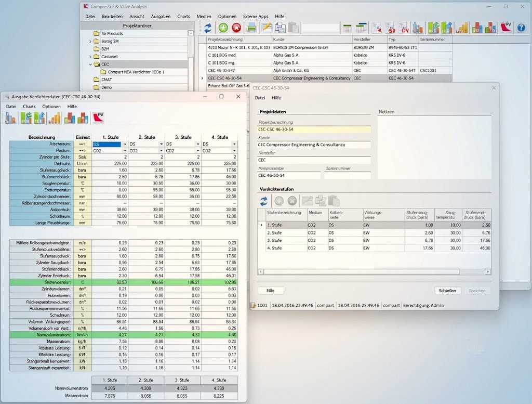Viewport: 532px width, 404px height.
Task: Open Optionen menu in Ausgabe Verdichterdaten window
Action: (x=51, y=107)
